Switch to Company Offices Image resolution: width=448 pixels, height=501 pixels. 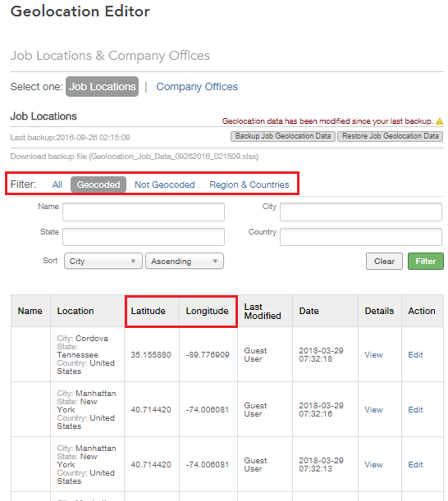point(197,87)
